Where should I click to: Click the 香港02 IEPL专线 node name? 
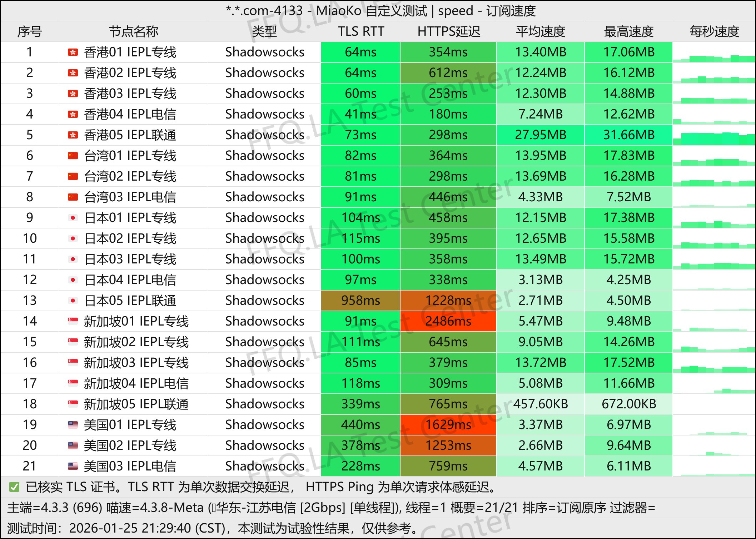tap(130, 73)
